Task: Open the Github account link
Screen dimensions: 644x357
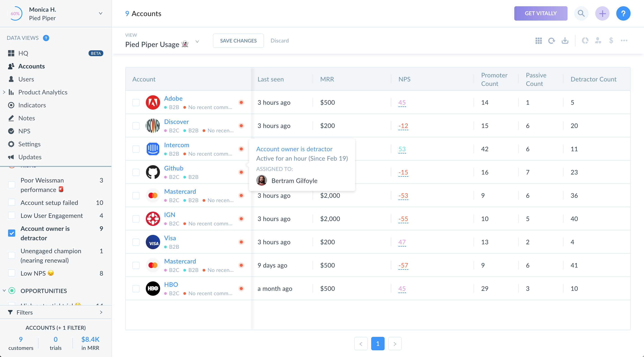Action: click(174, 168)
